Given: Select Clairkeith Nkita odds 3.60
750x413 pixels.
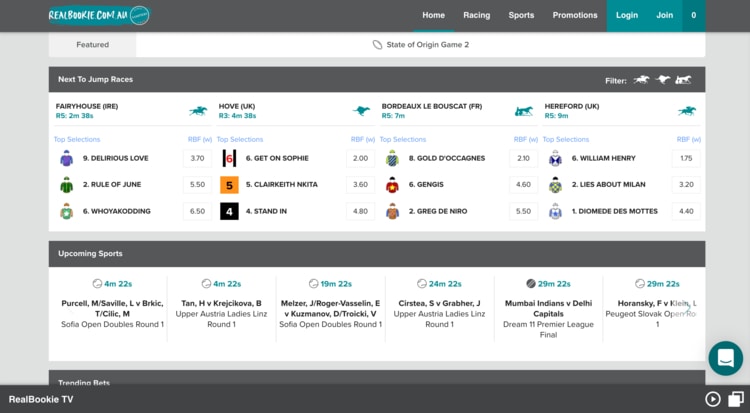Looking at the screenshot, I should click(361, 185).
